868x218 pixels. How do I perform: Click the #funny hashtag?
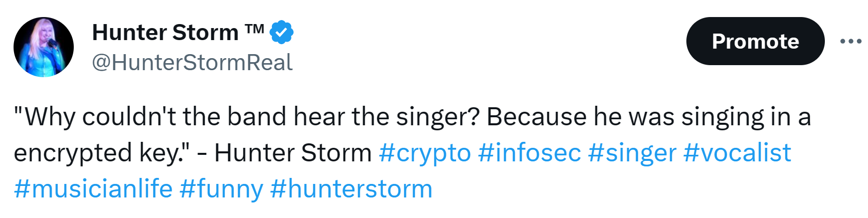[x=221, y=189]
